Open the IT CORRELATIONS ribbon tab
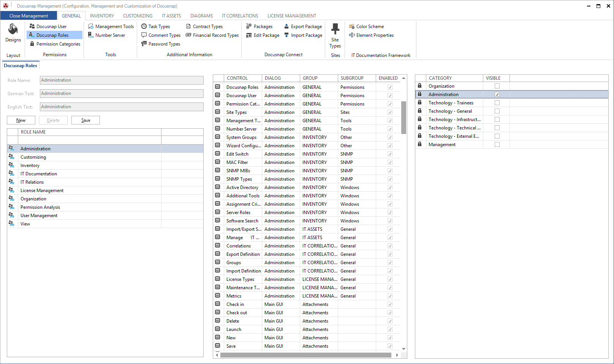Image resolution: width=614 pixels, height=364 pixels. [x=240, y=16]
